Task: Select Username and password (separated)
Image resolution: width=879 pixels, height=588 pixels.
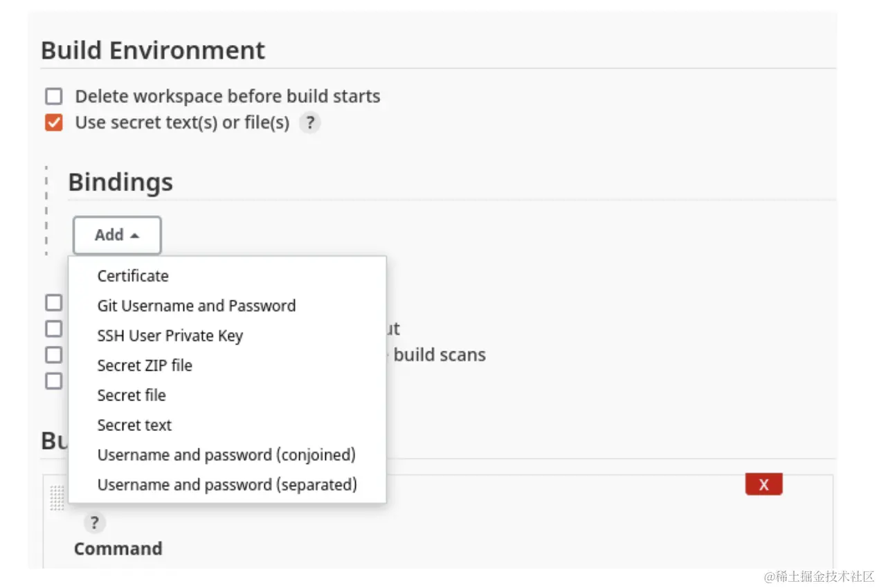Action: pyautogui.click(x=227, y=484)
